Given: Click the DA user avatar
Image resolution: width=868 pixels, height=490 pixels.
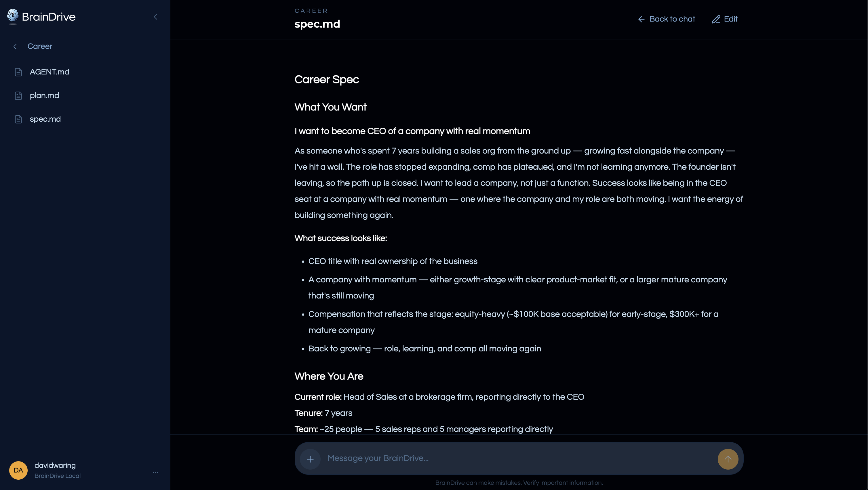Looking at the screenshot, I should point(18,470).
